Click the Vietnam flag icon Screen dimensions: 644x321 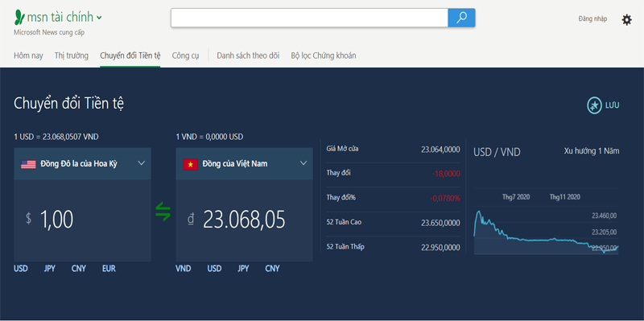[x=191, y=164]
